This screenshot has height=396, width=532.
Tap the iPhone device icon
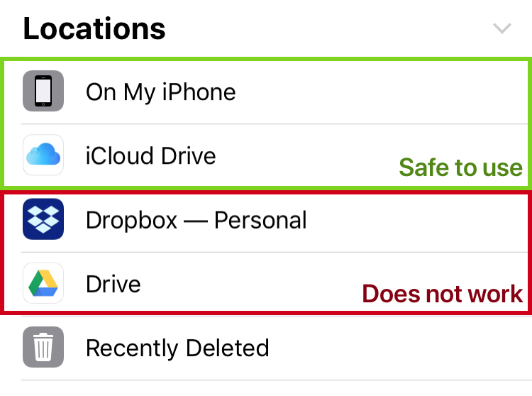[43, 91]
